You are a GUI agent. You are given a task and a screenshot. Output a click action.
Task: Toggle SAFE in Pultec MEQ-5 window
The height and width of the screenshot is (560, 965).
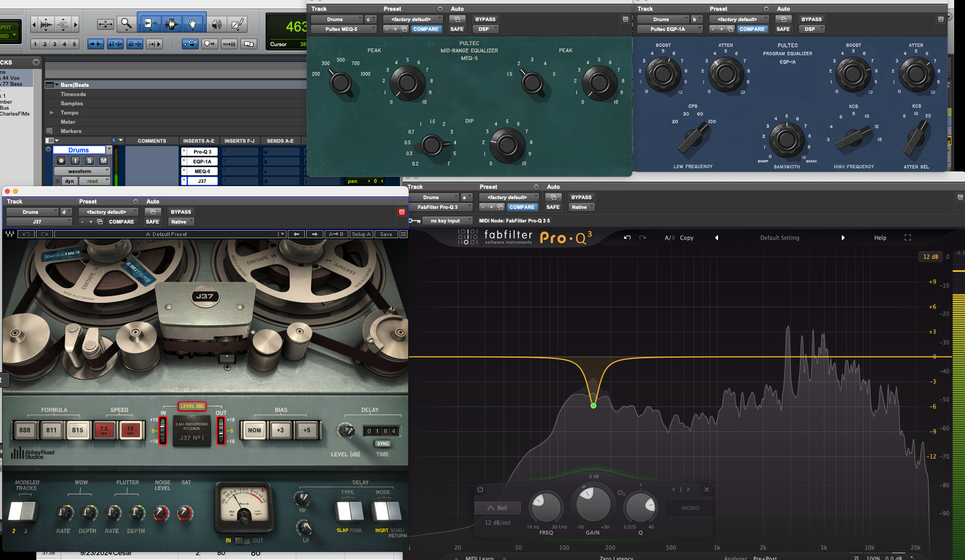tap(457, 29)
